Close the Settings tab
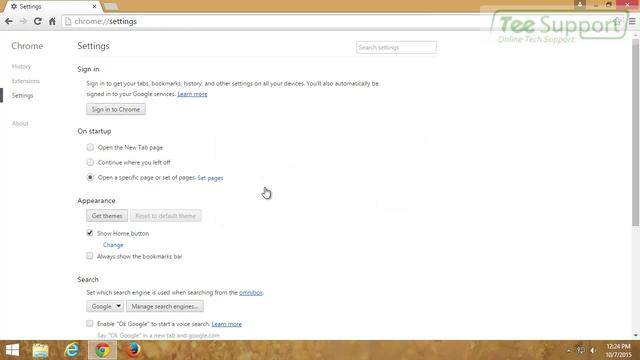The image size is (640, 360). pyautogui.click(x=94, y=7)
